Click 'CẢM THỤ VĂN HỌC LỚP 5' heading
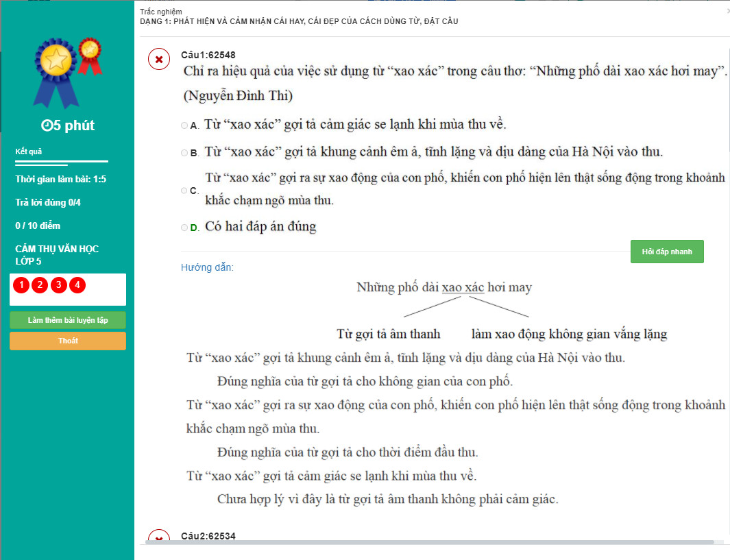 pyautogui.click(x=57, y=254)
